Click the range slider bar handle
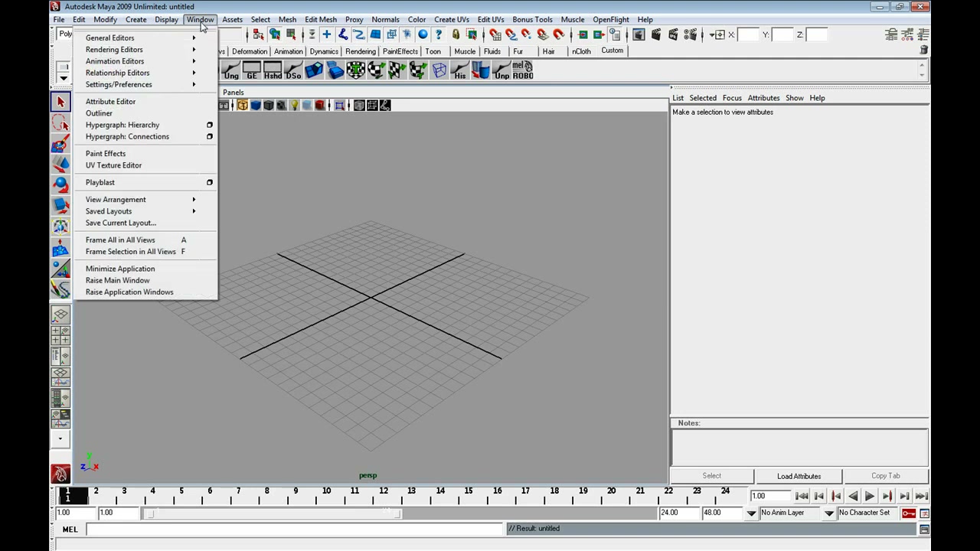 coord(272,514)
